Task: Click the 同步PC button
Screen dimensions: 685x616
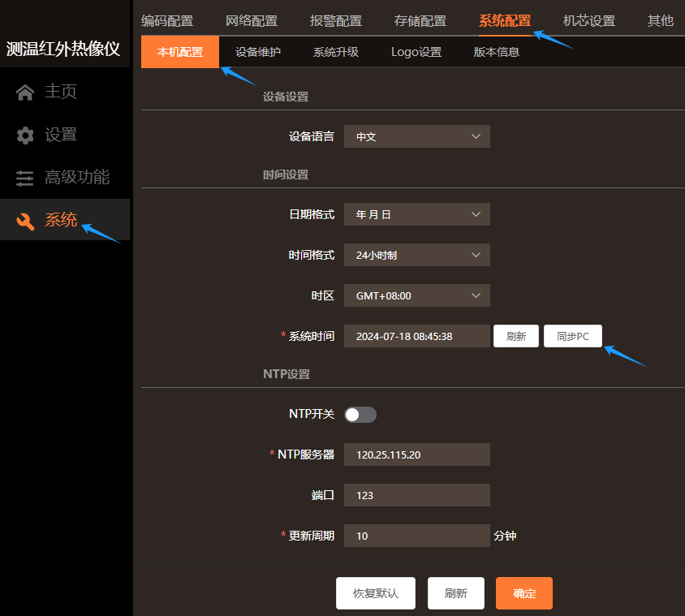Action: tap(573, 336)
